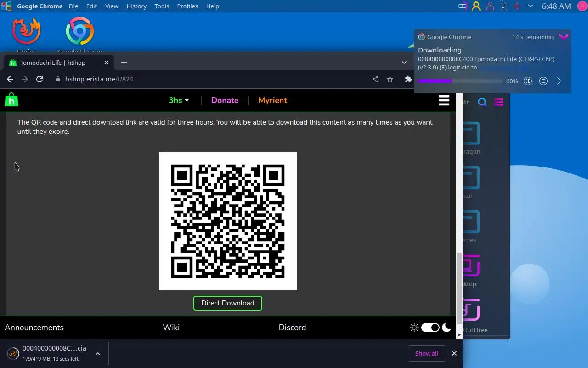Open a new Chrome tab
The image size is (588, 368).
(124, 63)
